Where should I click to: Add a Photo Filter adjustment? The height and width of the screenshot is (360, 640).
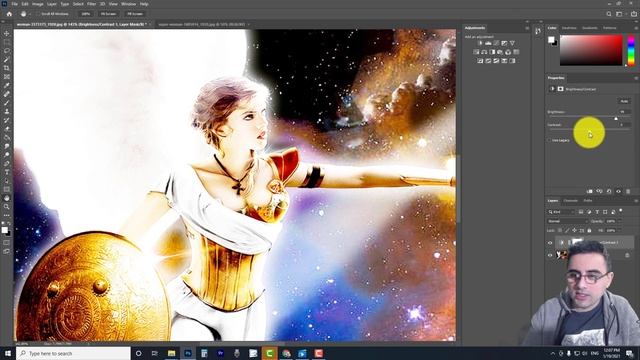(500, 52)
